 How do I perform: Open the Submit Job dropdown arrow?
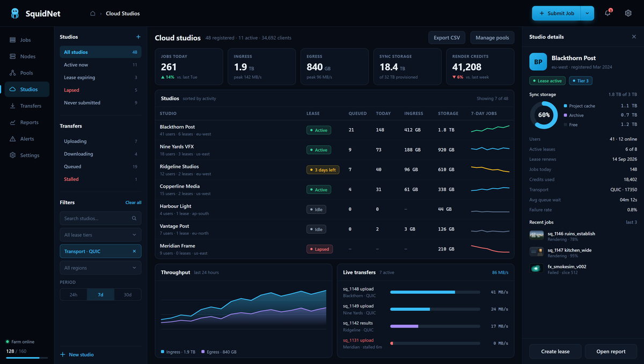click(x=588, y=13)
